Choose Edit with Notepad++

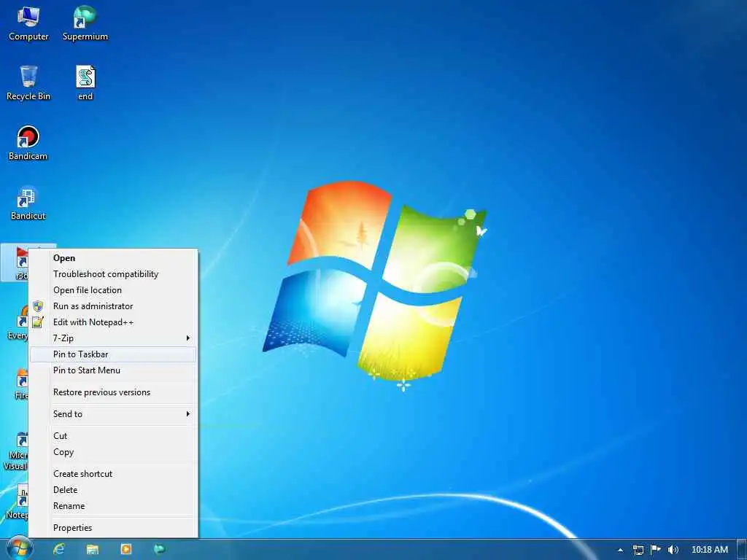point(113,322)
